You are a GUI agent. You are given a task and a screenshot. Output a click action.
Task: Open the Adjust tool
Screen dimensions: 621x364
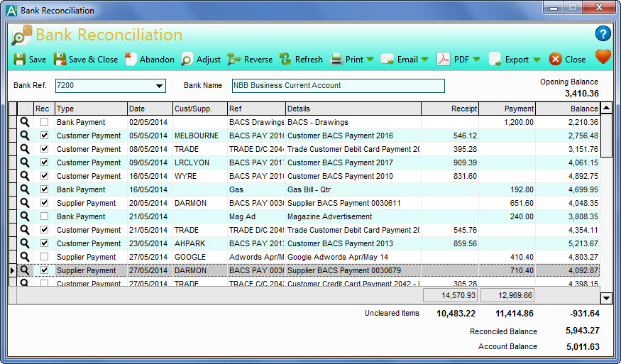pyautogui.click(x=187, y=60)
